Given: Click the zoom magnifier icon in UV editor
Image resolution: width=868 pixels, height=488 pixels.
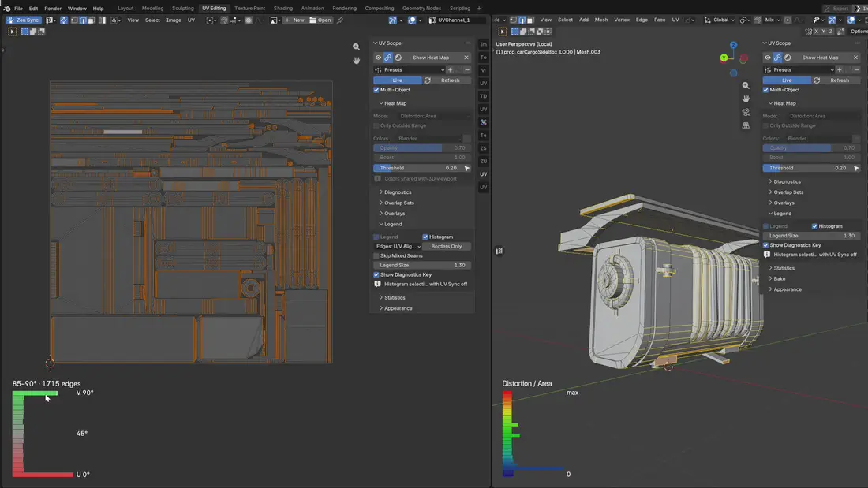Looking at the screenshot, I should [357, 47].
